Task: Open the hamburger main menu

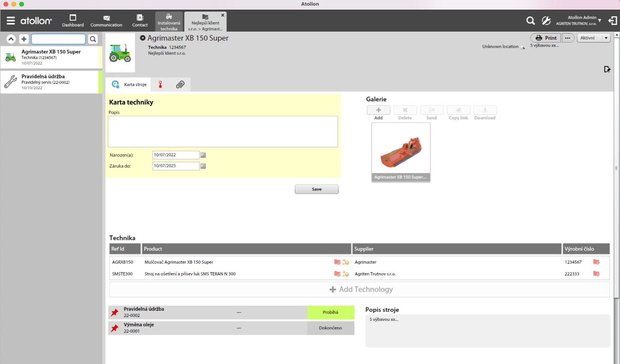Action: tap(11, 21)
